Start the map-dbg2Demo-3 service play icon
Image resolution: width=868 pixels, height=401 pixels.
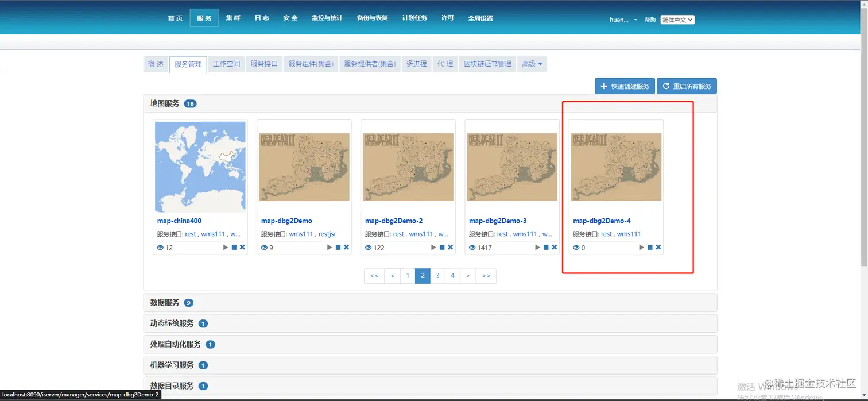pos(537,248)
